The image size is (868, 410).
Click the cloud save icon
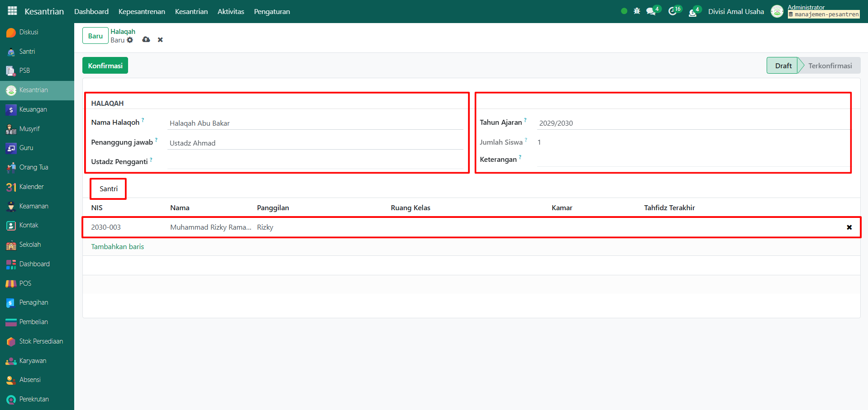pos(146,40)
